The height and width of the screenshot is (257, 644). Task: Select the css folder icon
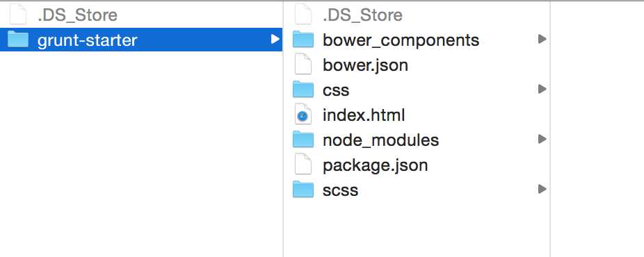pos(303,90)
